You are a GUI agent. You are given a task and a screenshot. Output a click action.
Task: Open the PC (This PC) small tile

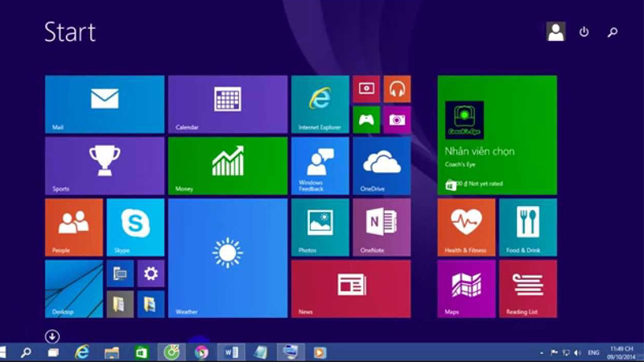[x=120, y=274]
